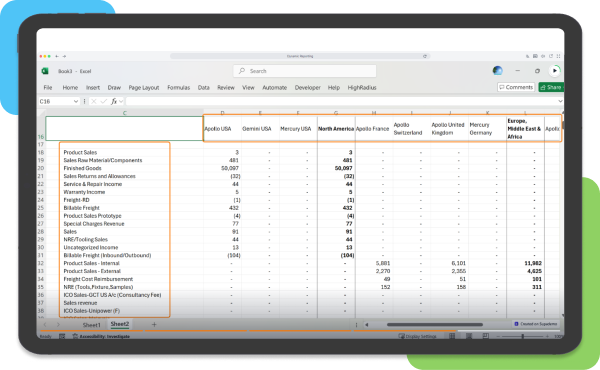Switch to Normal view icon
The image size is (600, 370).
tap(452, 336)
